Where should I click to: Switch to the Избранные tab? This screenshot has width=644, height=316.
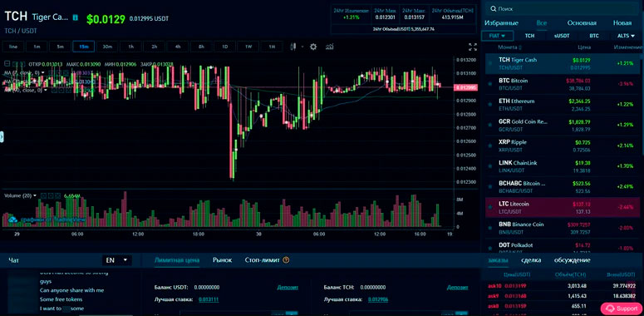(x=501, y=23)
